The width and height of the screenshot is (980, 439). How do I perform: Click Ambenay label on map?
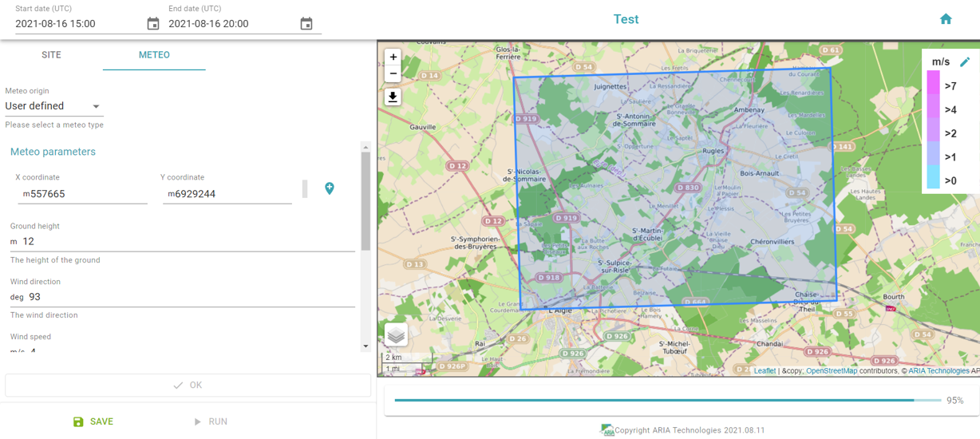pos(749,110)
